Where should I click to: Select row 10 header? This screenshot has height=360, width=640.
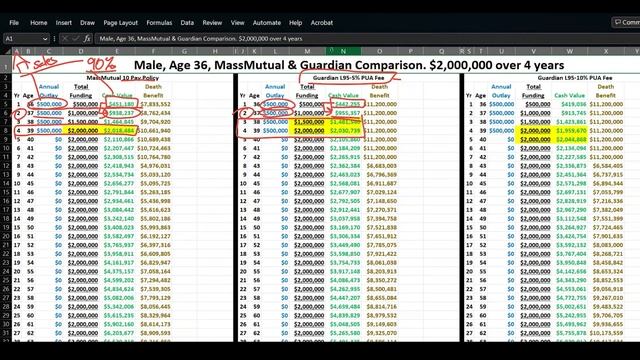[6, 148]
